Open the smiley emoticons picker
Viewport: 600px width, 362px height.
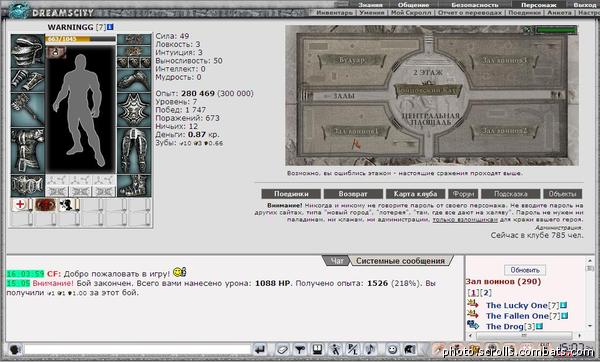pyautogui.click(x=392, y=349)
